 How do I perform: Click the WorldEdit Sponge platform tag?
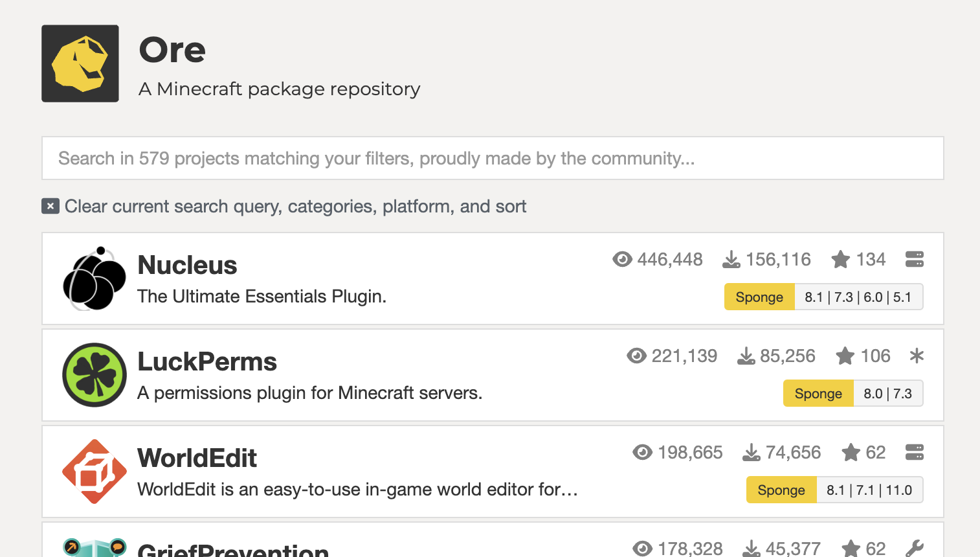point(781,490)
